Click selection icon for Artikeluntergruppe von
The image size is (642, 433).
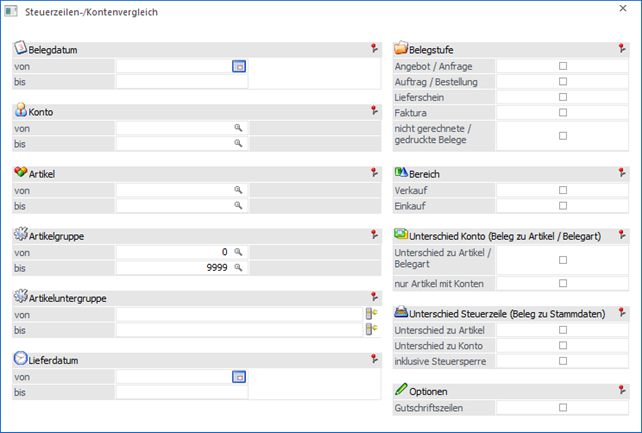(x=370, y=314)
